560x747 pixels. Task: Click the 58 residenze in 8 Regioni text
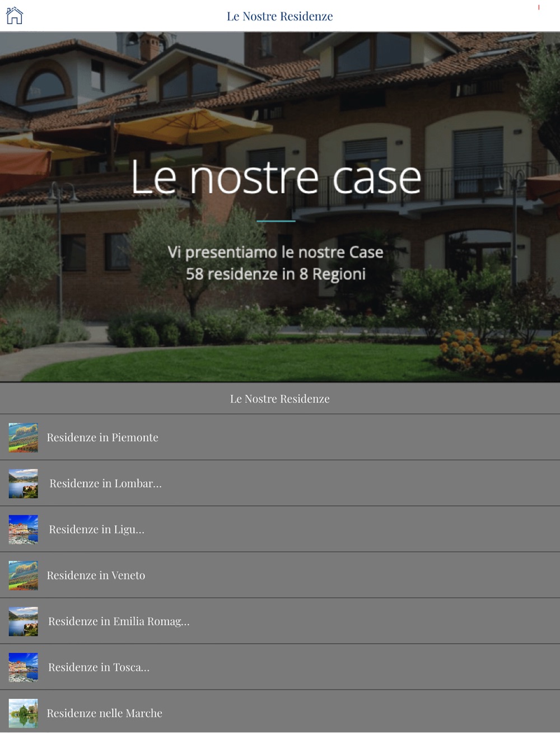(x=276, y=274)
